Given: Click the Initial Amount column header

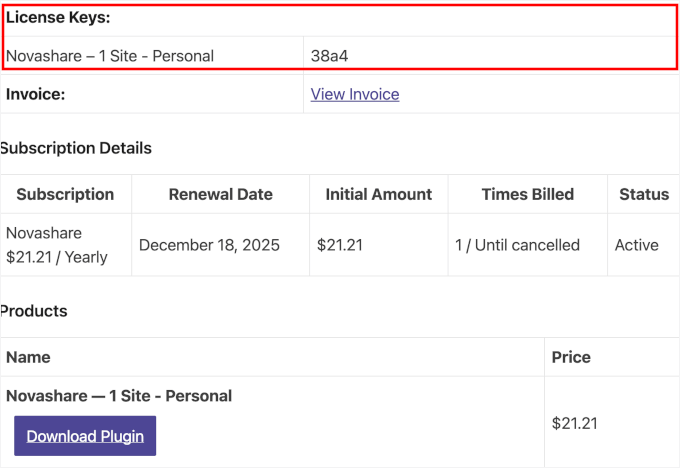Looking at the screenshot, I should point(378,194).
